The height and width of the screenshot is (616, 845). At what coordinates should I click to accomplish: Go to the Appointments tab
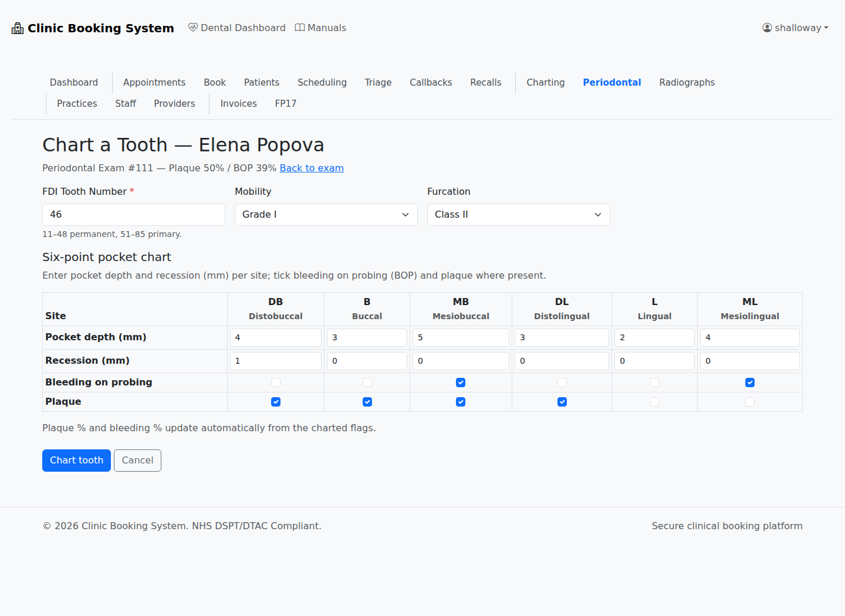(154, 83)
